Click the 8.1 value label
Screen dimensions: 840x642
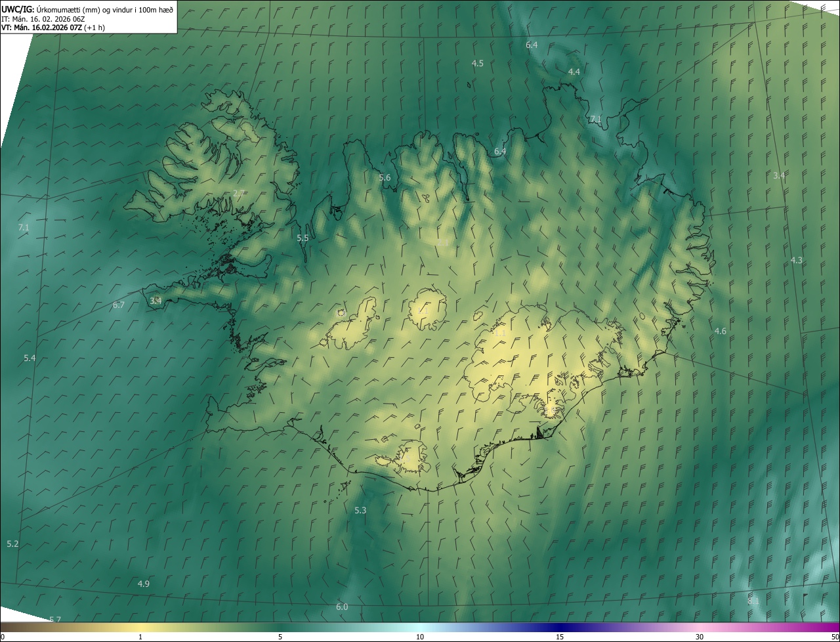pyautogui.click(x=753, y=601)
